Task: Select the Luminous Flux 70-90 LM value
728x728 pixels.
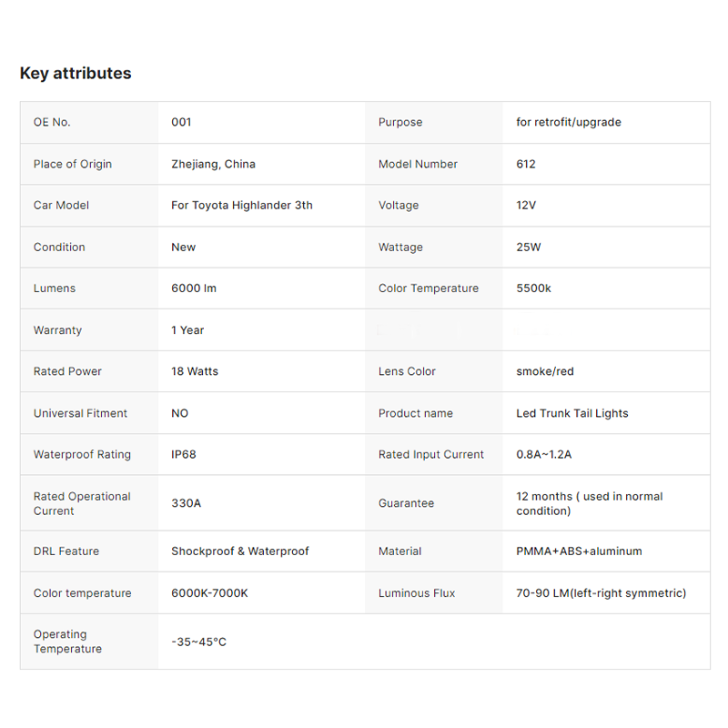Action: [601, 593]
